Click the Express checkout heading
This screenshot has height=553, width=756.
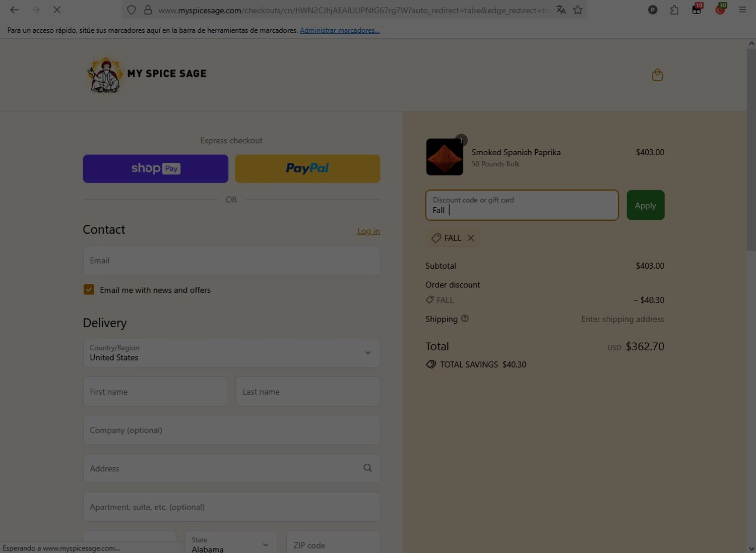point(231,141)
